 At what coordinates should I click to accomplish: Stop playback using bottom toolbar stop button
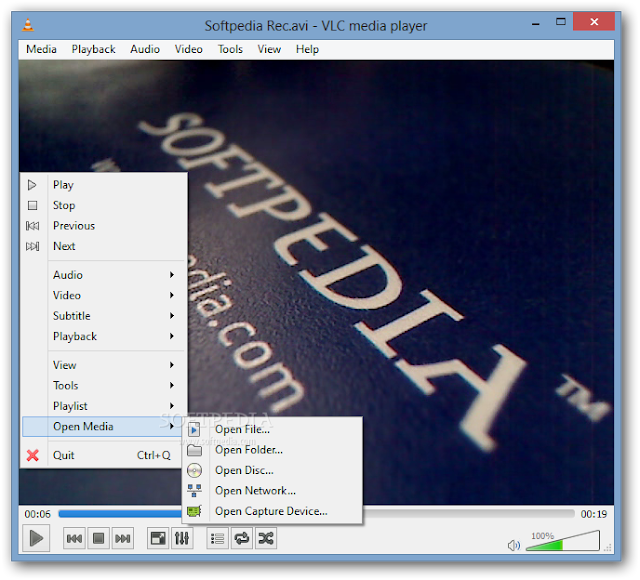[98, 539]
